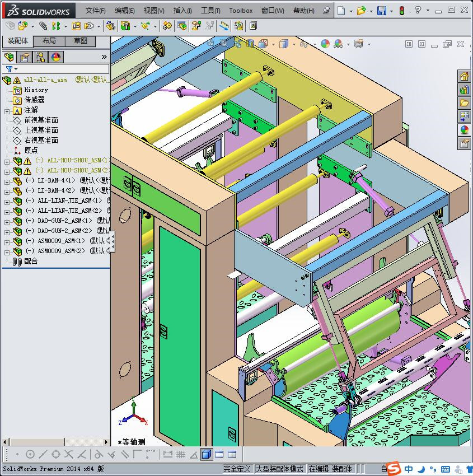Click Exploded View toolbar icon
The width and height of the screenshot is (473, 476).
pos(196,26)
